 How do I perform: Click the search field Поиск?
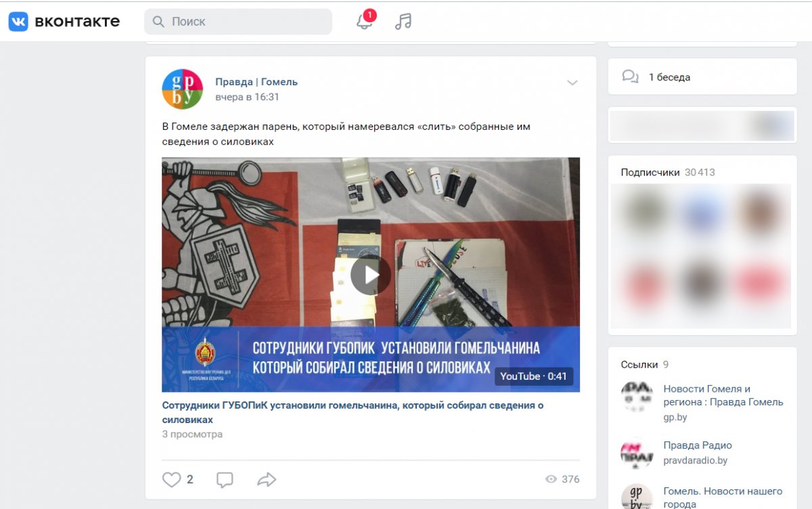[238, 22]
